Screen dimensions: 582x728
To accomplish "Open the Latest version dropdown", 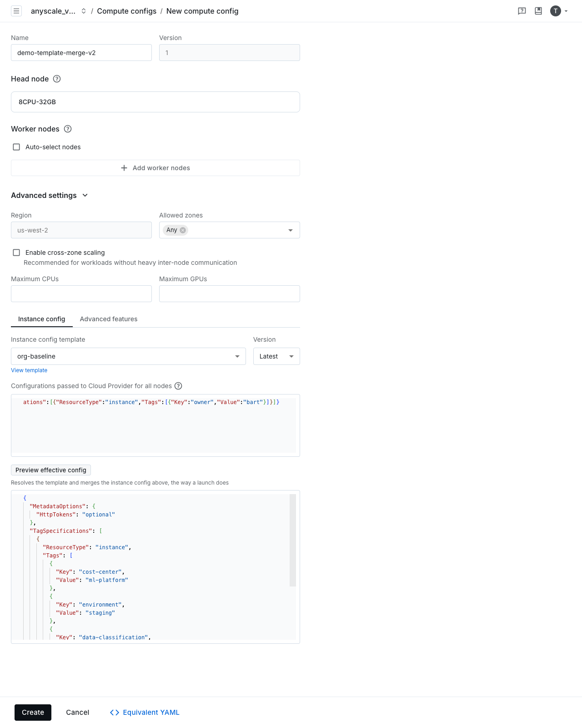I will coord(276,356).
